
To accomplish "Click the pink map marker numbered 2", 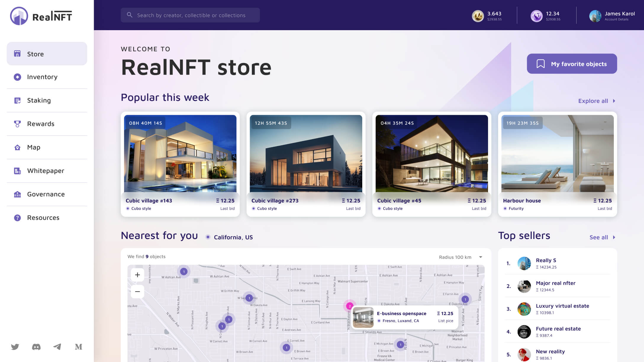I will click(x=350, y=306).
